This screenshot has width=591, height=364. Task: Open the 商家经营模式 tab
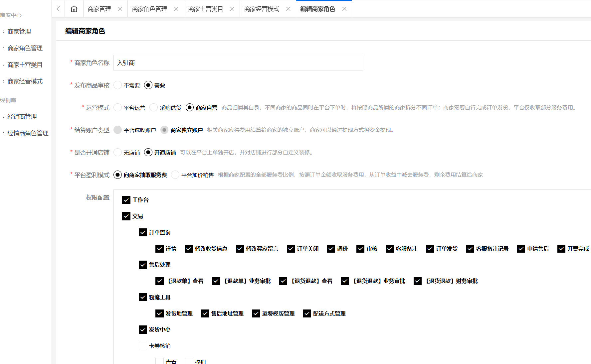[262, 9]
